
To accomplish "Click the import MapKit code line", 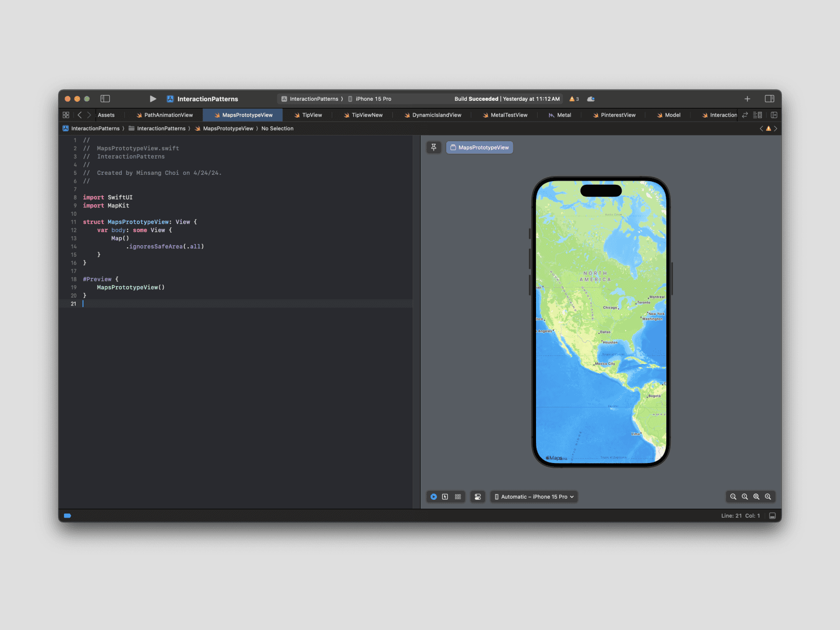I will (x=106, y=206).
